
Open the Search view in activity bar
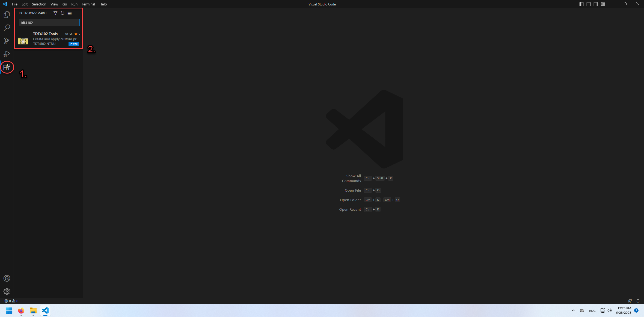click(x=7, y=28)
